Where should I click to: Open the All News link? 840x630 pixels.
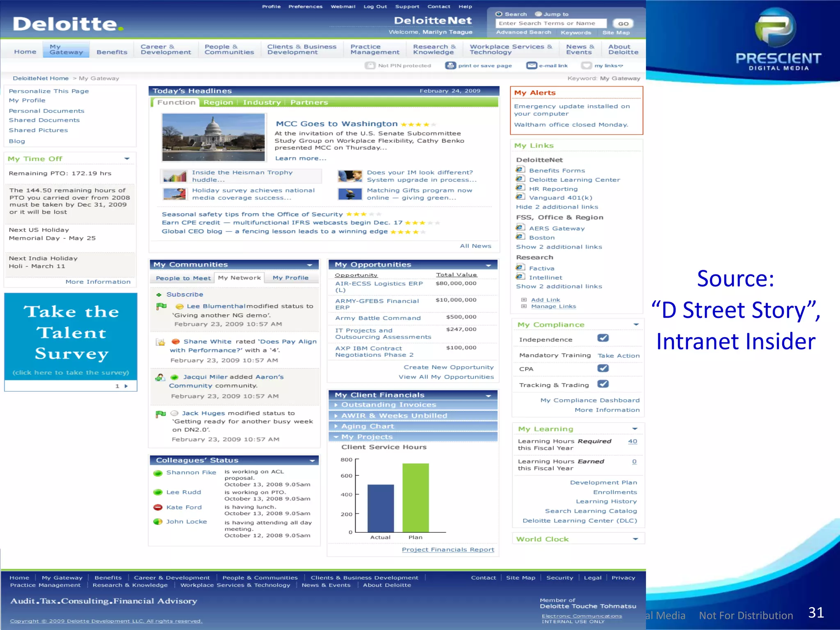[475, 246]
